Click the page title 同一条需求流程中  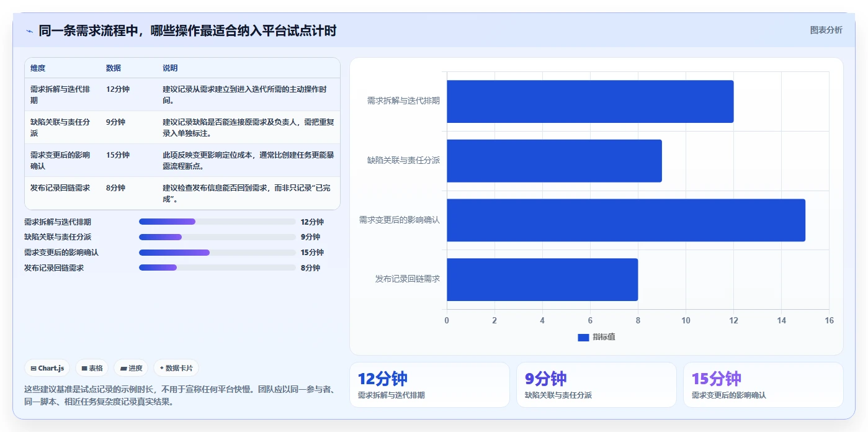coord(187,31)
